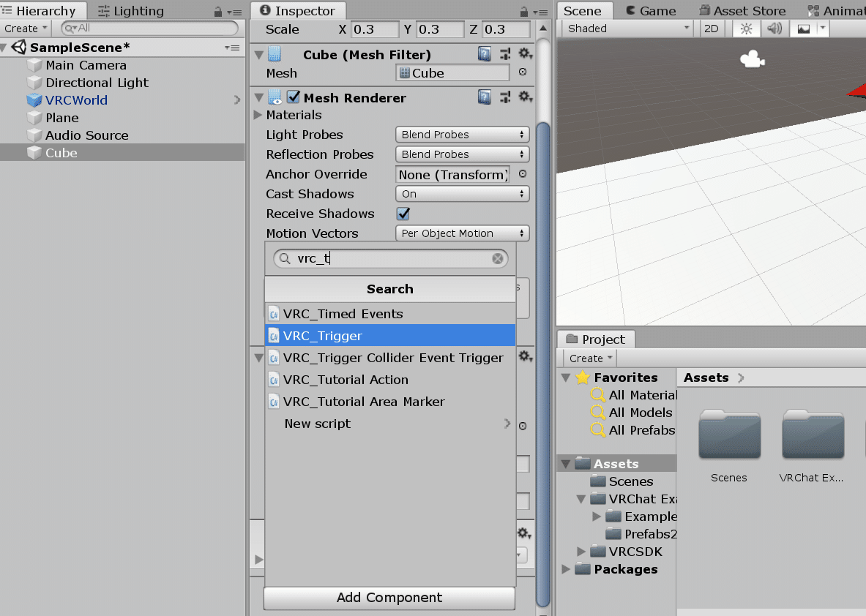Click the Inspector panel help icon on Mesh Filter
Screen dimensions: 866x616
[485, 53]
